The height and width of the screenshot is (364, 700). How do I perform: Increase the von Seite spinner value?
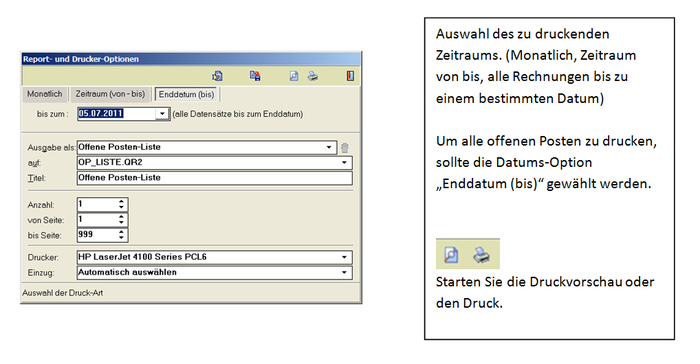tap(121, 217)
